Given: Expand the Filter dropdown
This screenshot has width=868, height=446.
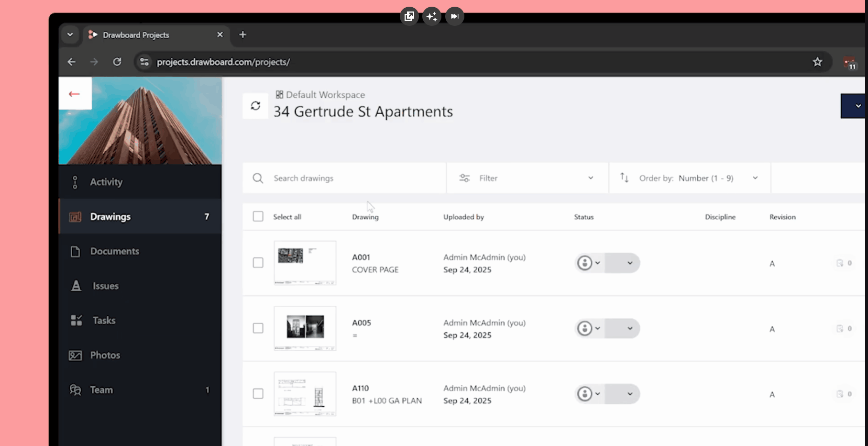Looking at the screenshot, I should pos(527,178).
